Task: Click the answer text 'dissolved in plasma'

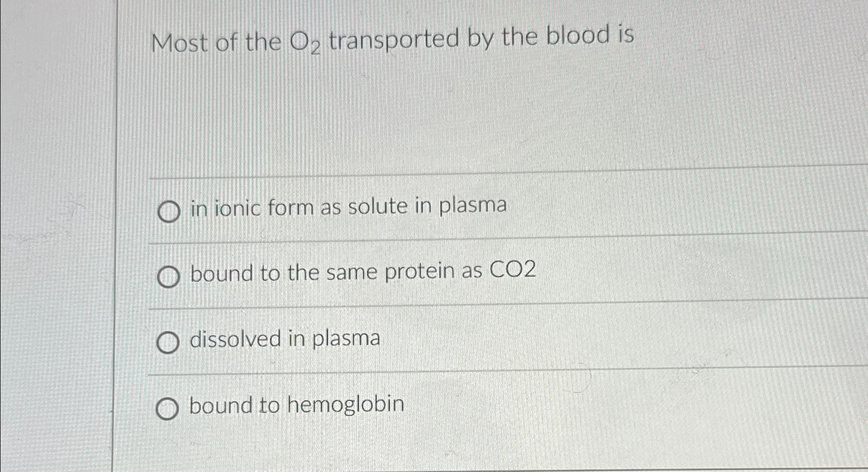Action: [x=285, y=339]
